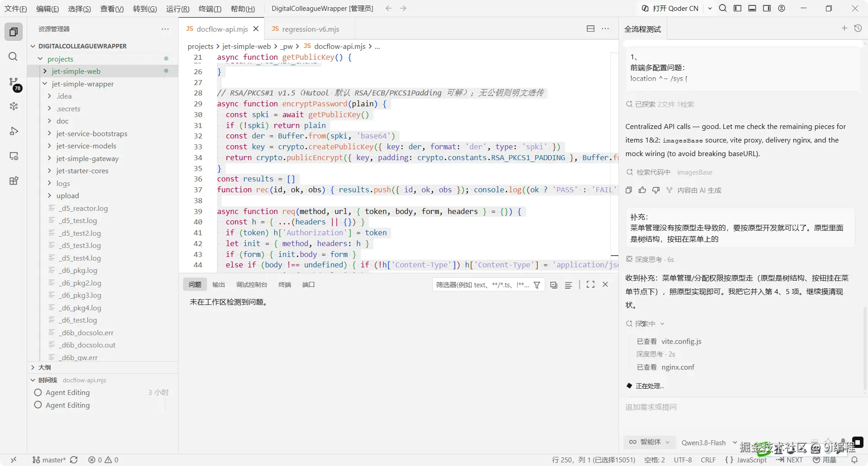
Task: Switch to the 调试控制台 tab
Action: (251, 285)
